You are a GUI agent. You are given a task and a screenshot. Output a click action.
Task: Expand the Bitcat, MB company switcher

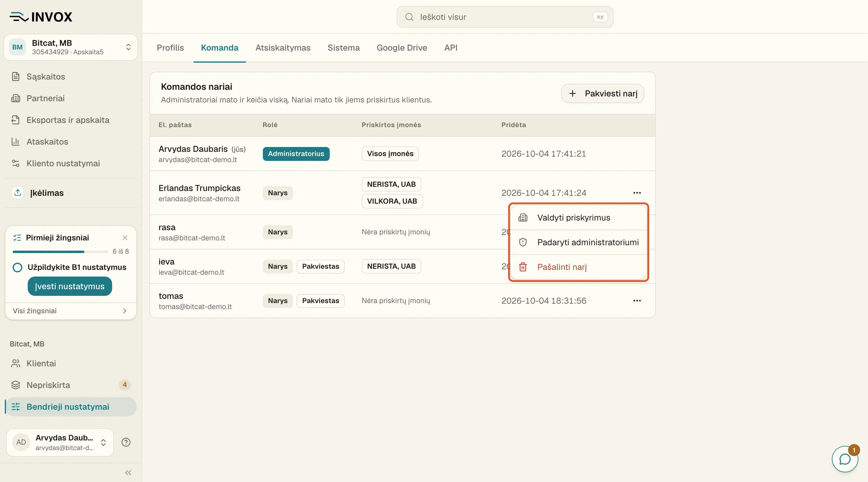(71, 47)
